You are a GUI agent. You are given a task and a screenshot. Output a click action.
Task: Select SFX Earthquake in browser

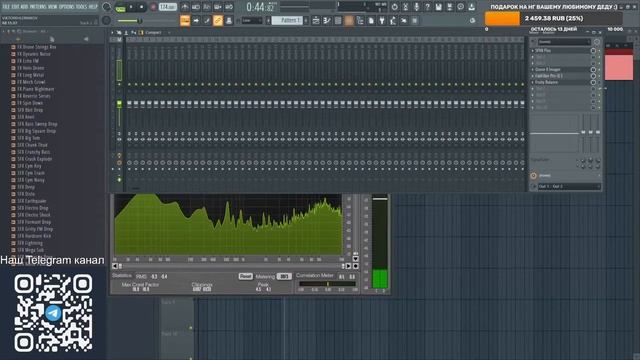(x=32, y=201)
